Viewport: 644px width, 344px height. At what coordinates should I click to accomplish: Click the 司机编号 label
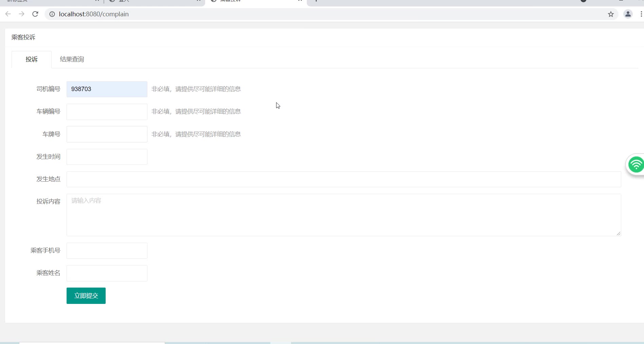48,89
